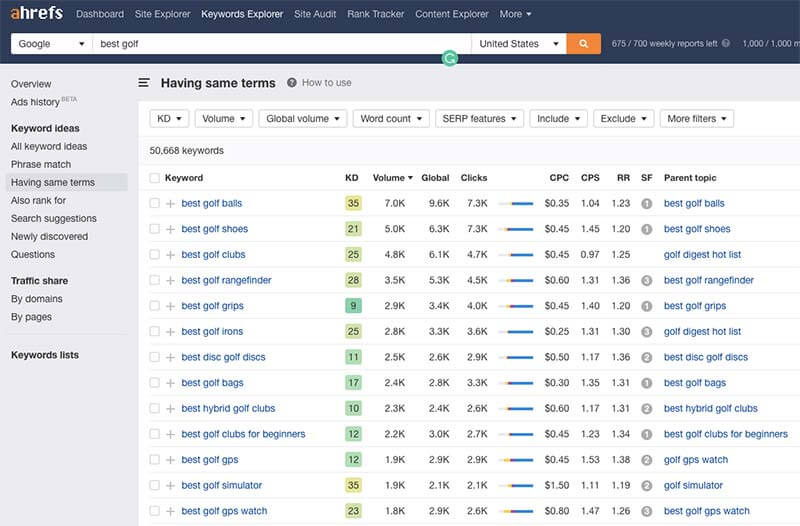This screenshot has height=526, width=800.
Task: Click the orange search magnifier button
Action: 583,44
